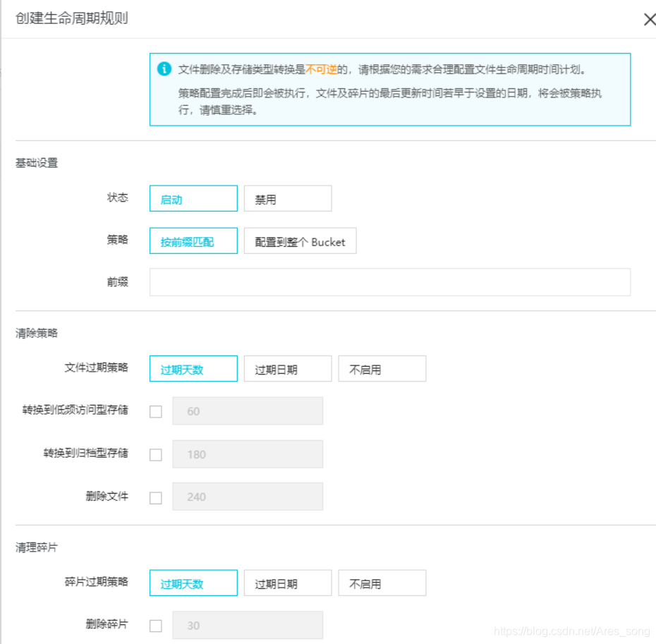
Task: Click the blue info icon in notice
Action: click(164, 68)
